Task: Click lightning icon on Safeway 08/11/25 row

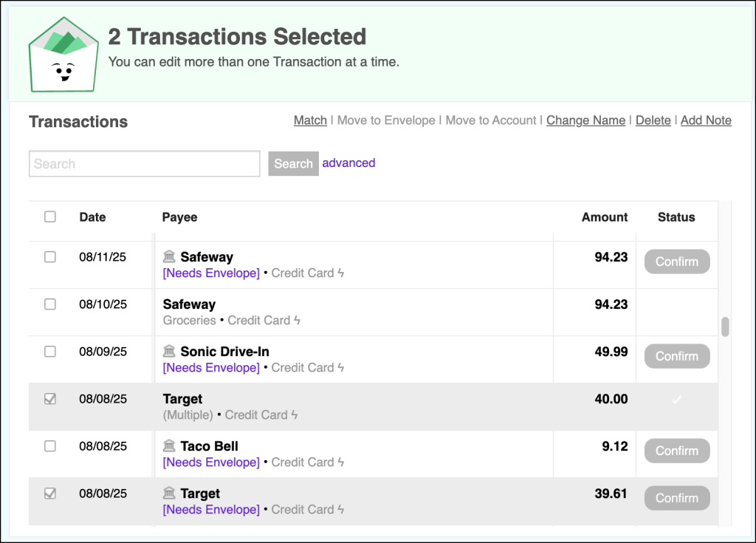Action: click(x=341, y=273)
